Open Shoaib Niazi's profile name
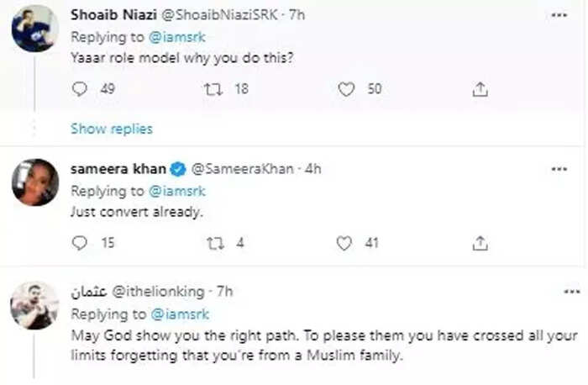The height and width of the screenshot is (385, 588). coord(113,14)
